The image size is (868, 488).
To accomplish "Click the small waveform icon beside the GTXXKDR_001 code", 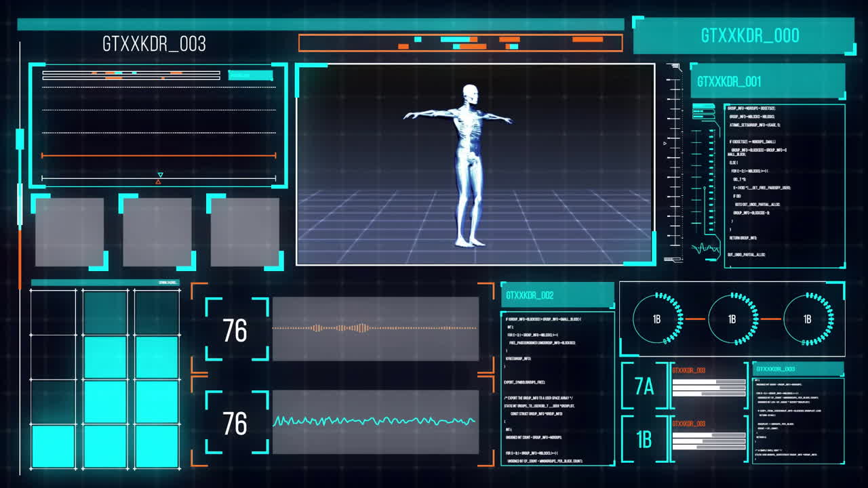I will tap(706, 249).
